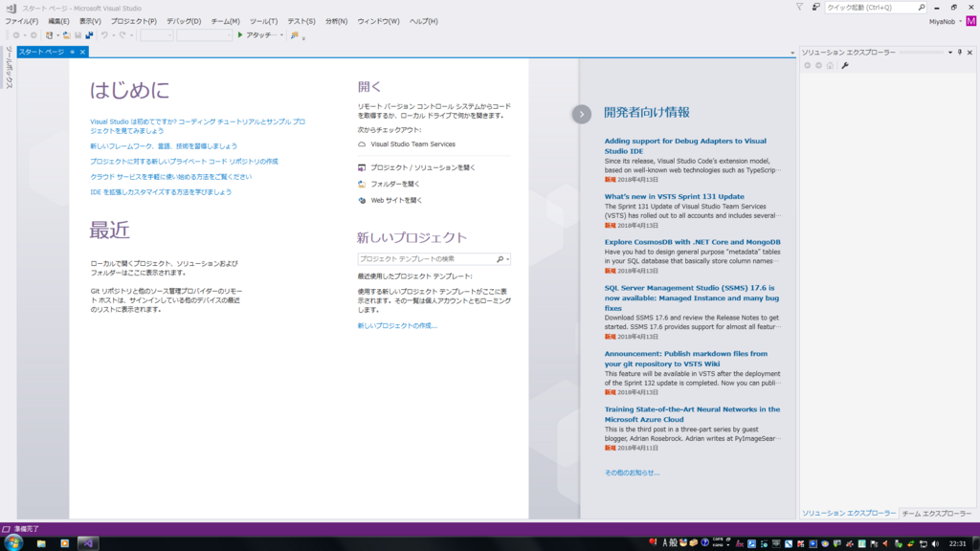This screenshot has width=980, height=551.
Task: Click the New Project toolbar icon
Action: coord(50,35)
